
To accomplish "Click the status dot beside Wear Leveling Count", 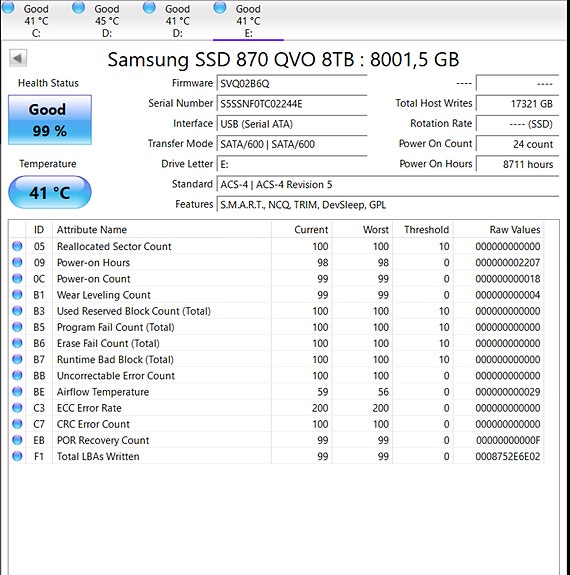I will (x=17, y=294).
